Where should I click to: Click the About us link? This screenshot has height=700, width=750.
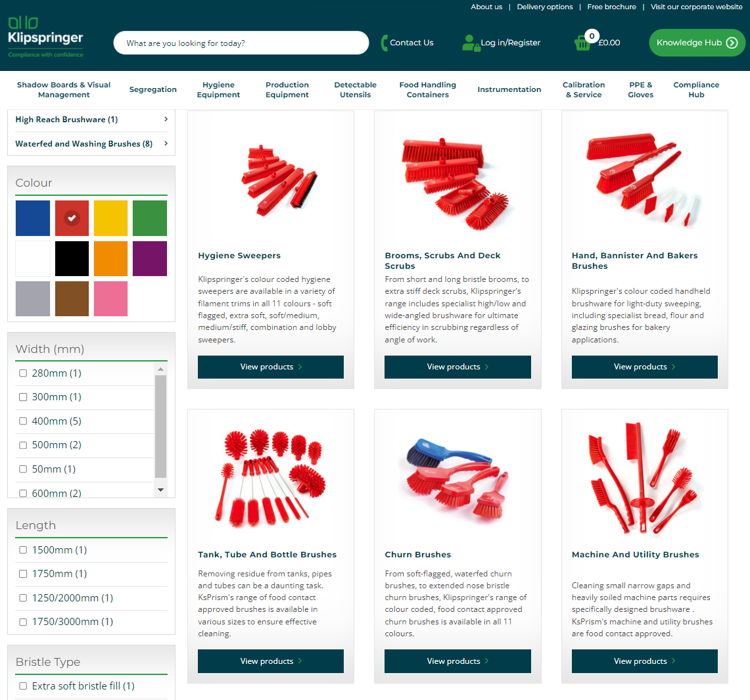tap(486, 7)
